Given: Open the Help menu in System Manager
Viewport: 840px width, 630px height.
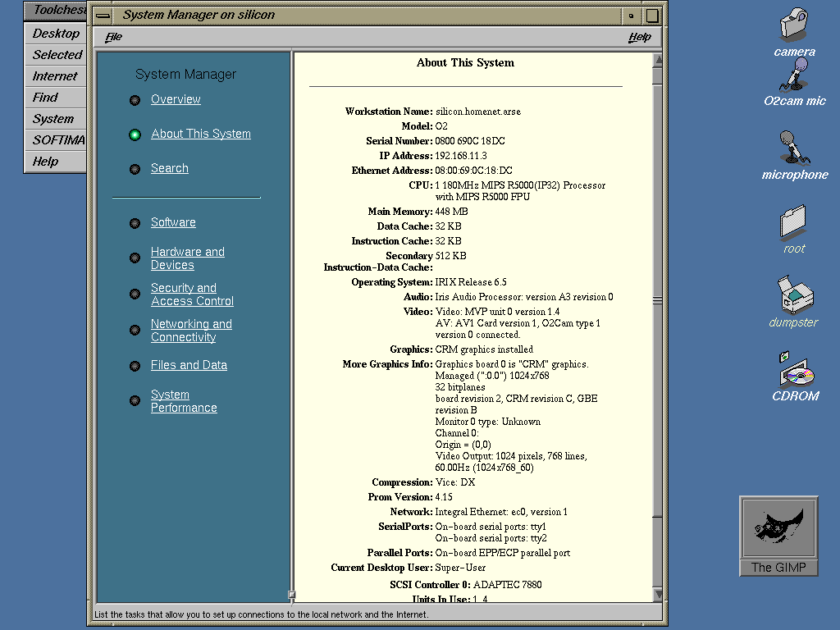Looking at the screenshot, I should tap(639, 37).
